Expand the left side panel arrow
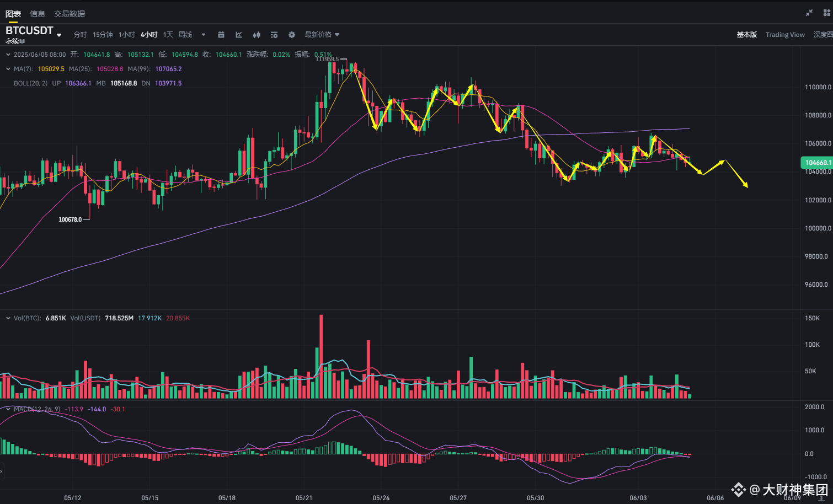 (2, 472)
